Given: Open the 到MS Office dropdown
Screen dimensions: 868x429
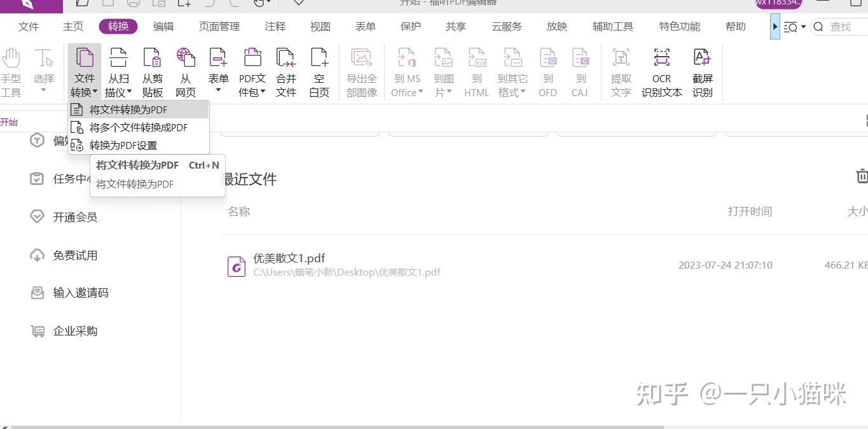Looking at the screenshot, I should click(407, 70).
